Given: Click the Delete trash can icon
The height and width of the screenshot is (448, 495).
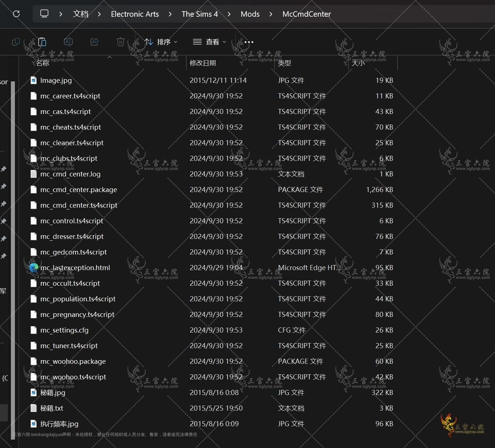Looking at the screenshot, I should [x=121, y=42].
